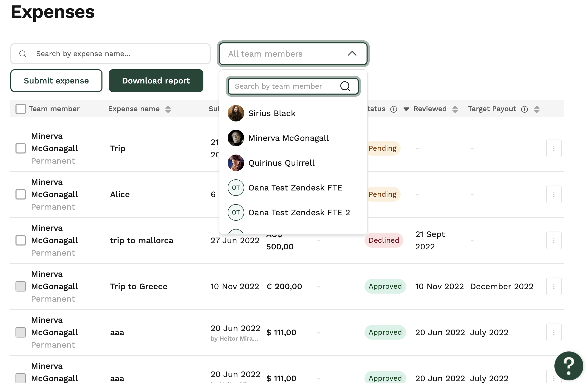The height and width of the screenshot is (383, 588).
Task: Open row actions menu for Trip expense
Action: [x=554, y=148]
